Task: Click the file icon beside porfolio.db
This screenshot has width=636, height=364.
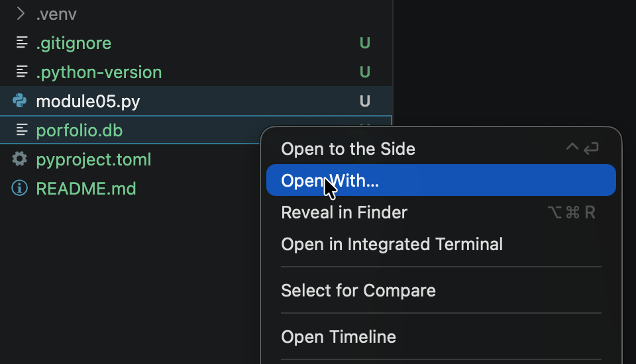Action: pyautogui.click(x=22, y=130)
